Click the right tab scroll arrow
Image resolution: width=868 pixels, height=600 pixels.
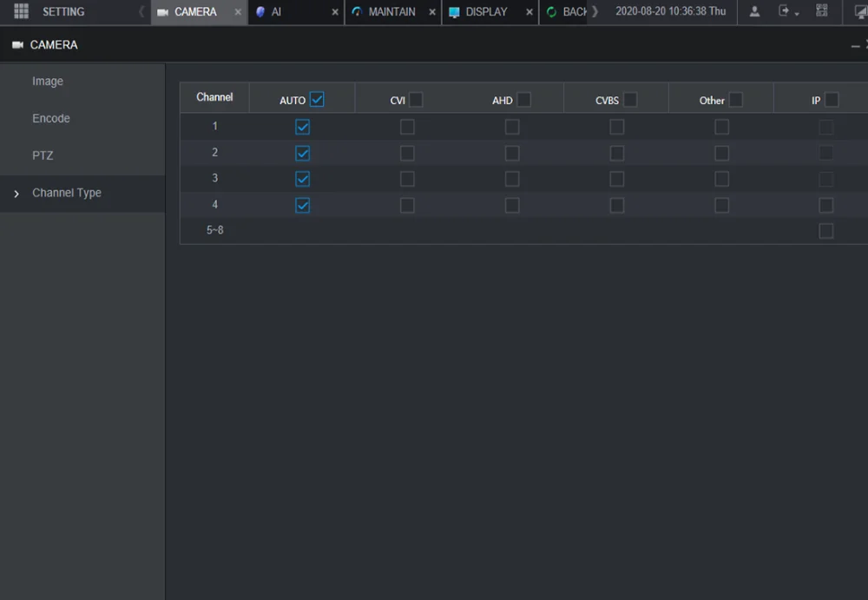(x=595, y=11)
